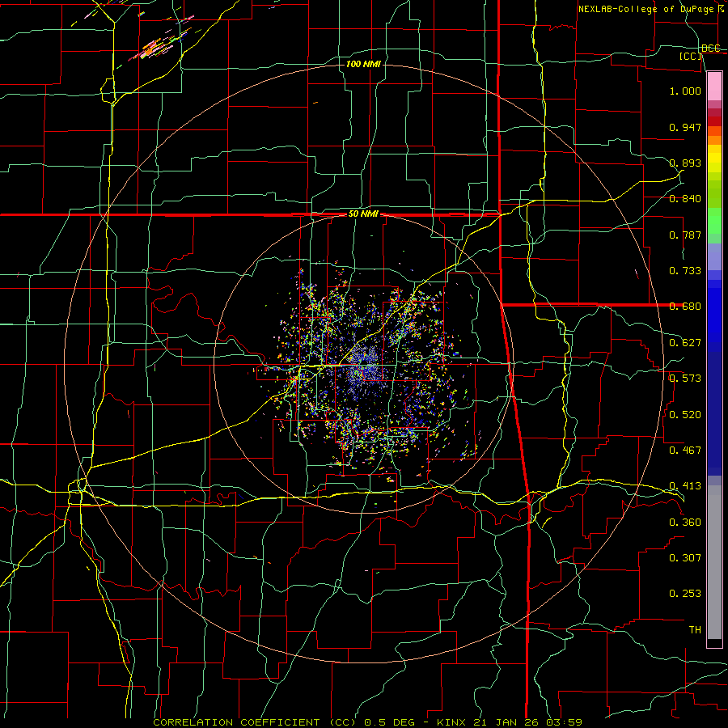Click the 0.307 color scale value

point(685,557)
